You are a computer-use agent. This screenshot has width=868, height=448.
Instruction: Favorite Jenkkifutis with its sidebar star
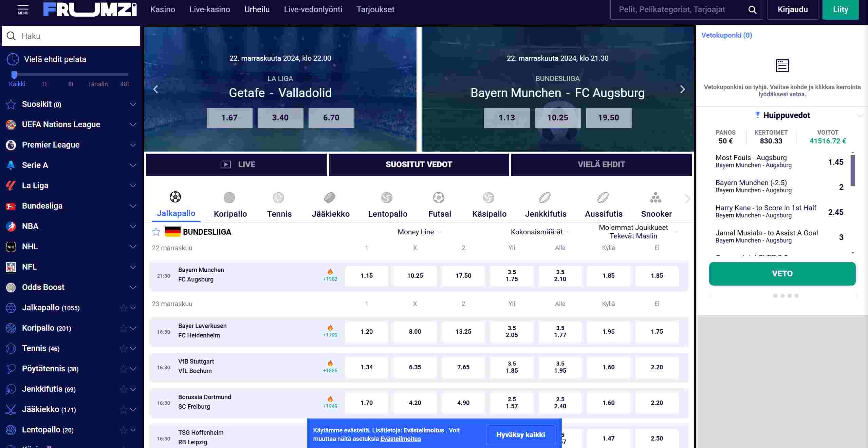coord(124,389)
